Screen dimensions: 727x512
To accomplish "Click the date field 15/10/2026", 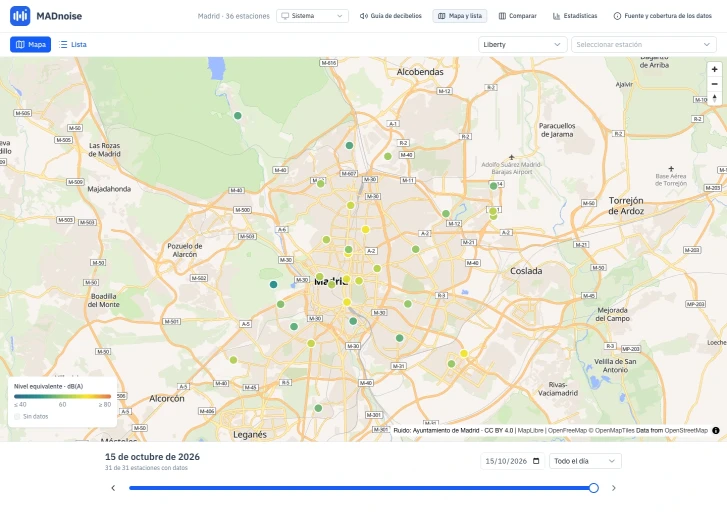I will click(x=512, y=461).
